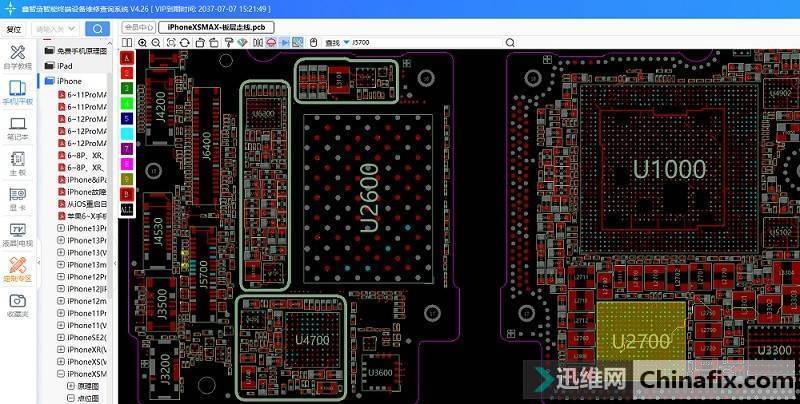Select the cyan layer color swatch

pos(127,133)
